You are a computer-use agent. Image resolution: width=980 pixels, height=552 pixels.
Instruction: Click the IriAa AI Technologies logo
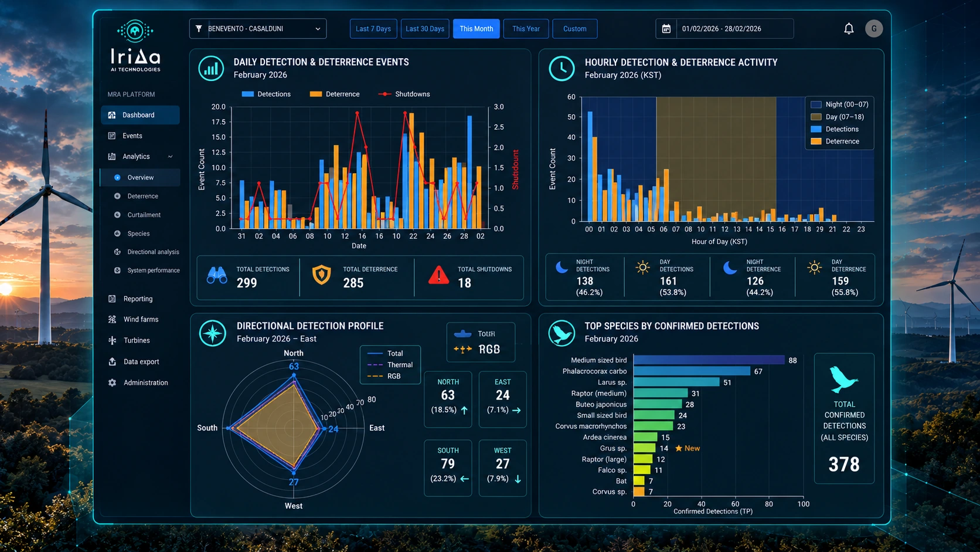point(135,46)
